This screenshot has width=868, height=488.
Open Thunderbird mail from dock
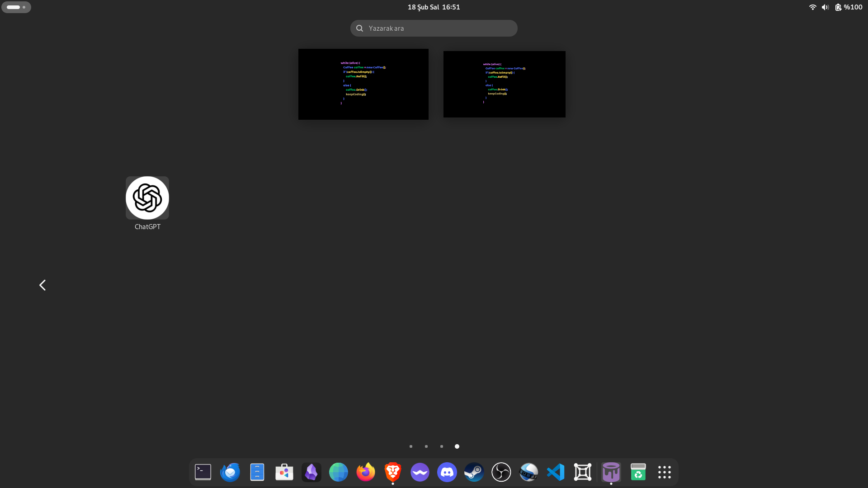[230, 472]
